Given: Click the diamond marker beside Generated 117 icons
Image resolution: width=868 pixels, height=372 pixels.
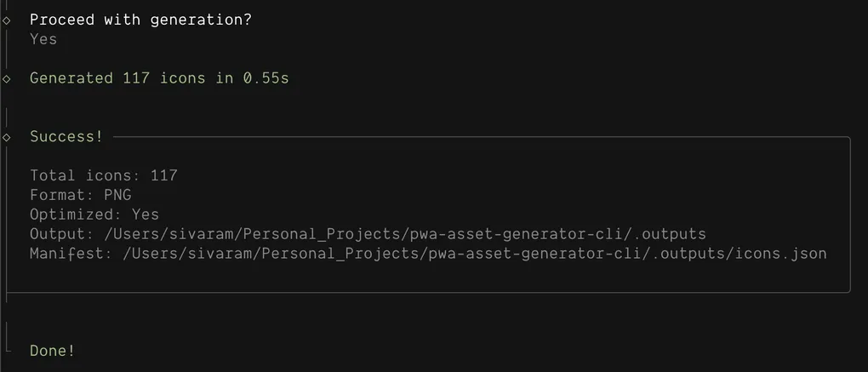Looking at the screenshot, I should click(x=7, y=78).
